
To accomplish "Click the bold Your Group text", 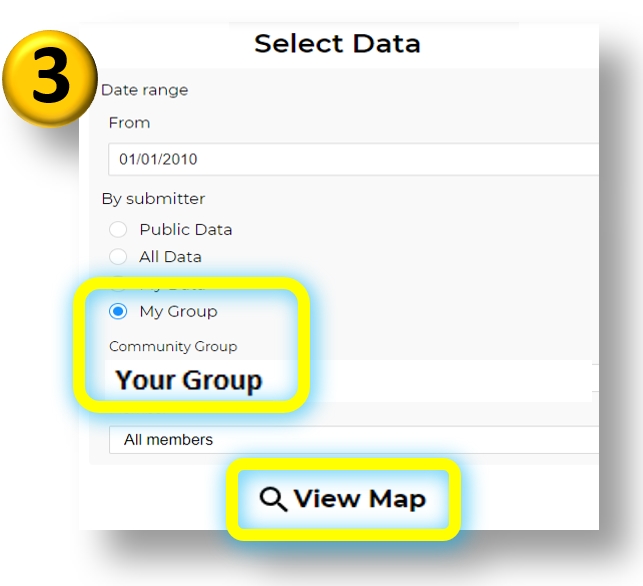I will [189, 381].
